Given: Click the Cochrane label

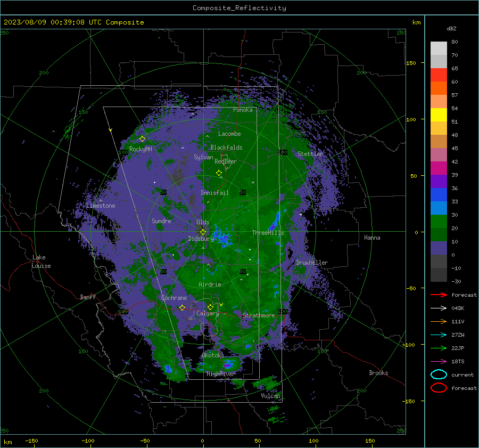Looking at the screenshot, I should click(174, 298).
